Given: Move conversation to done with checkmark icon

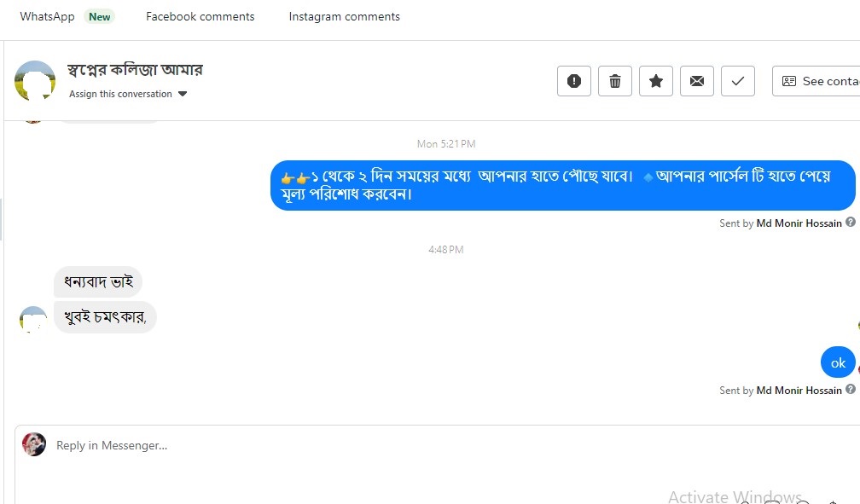Looking at the screenshot, I should pyautogui.click(x=738, y=81).
